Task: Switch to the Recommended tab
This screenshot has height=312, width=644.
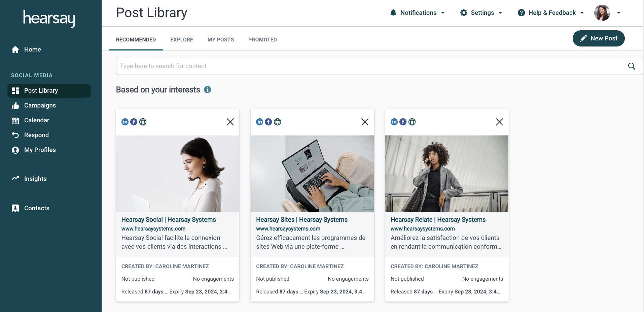Action: click(x=136, y=40)
